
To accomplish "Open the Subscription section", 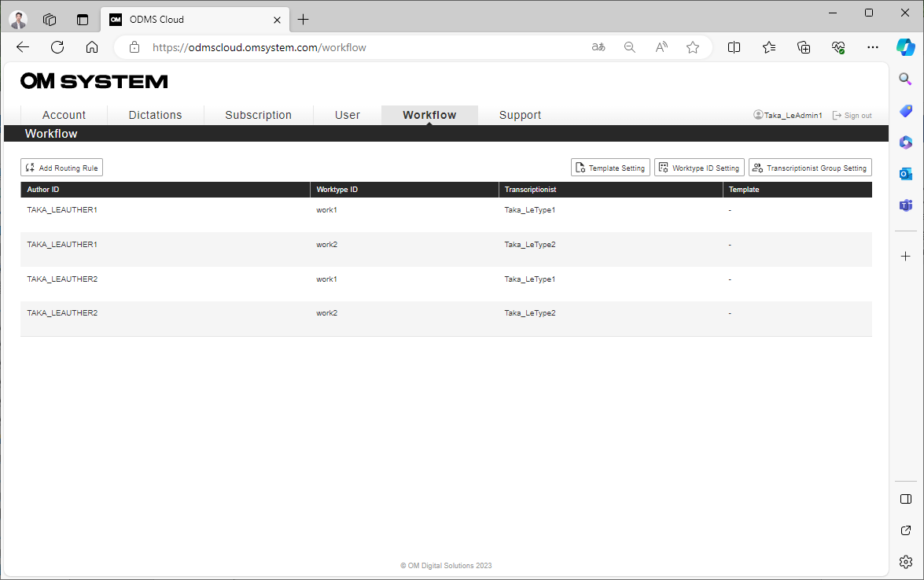I will pos(258,115).
